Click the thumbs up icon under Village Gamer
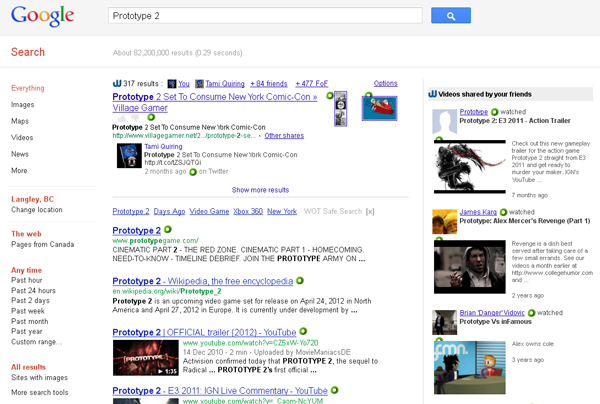600x404 pixels. pos(122,118)
